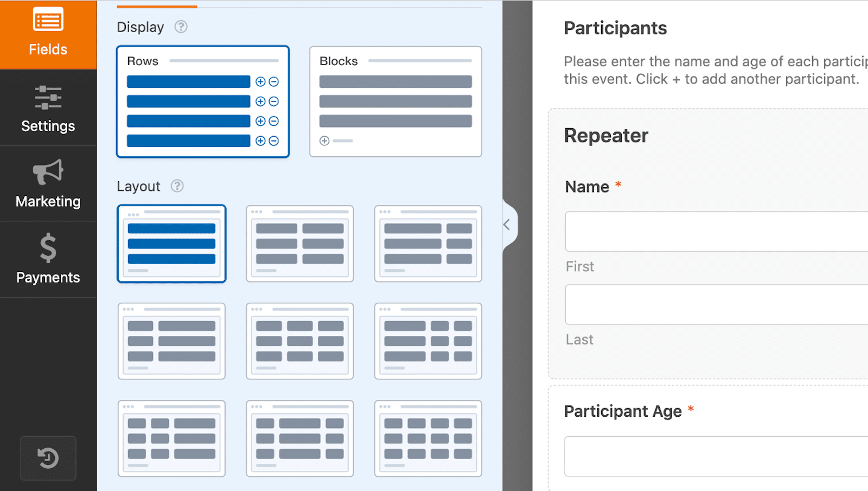Click the Last name input field
Viewport: 868px width, 491px height.
[716, 304]
